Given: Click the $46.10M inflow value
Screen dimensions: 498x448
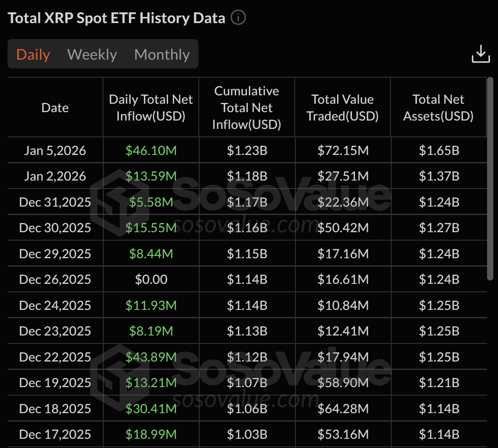Looking at the screenshot, I should pyautogui.click(x=151, y=150).
